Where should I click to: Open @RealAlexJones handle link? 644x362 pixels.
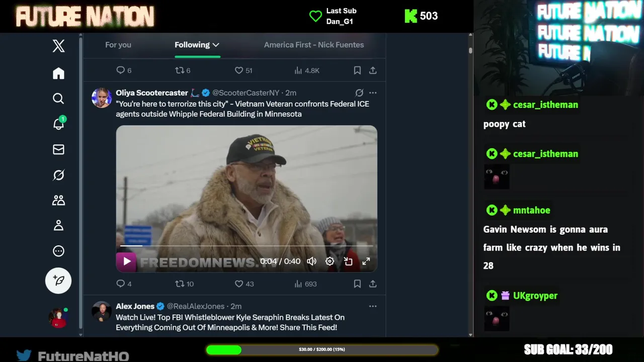pos(196,306)
